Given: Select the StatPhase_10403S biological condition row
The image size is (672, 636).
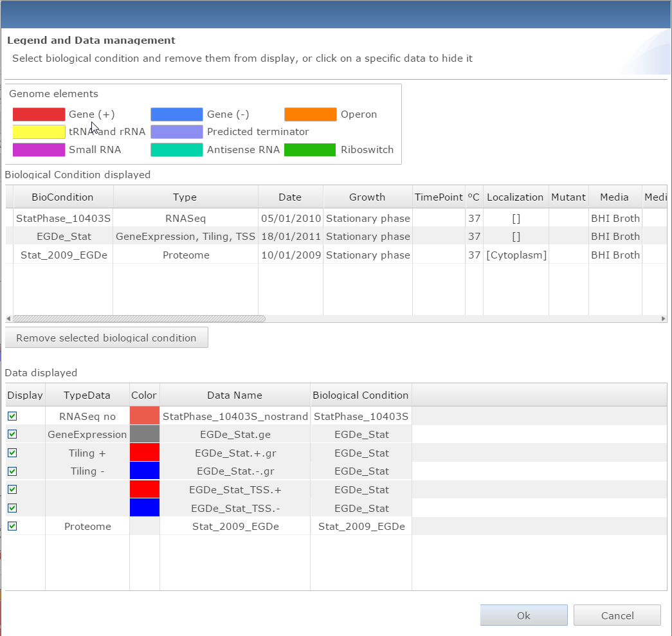Looking at the screenshot, I should point(63,218).
